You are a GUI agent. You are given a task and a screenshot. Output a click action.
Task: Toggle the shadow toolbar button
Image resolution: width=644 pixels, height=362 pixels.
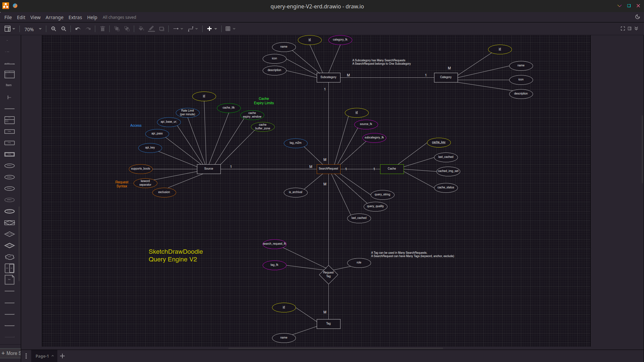[x=162, y=29]
